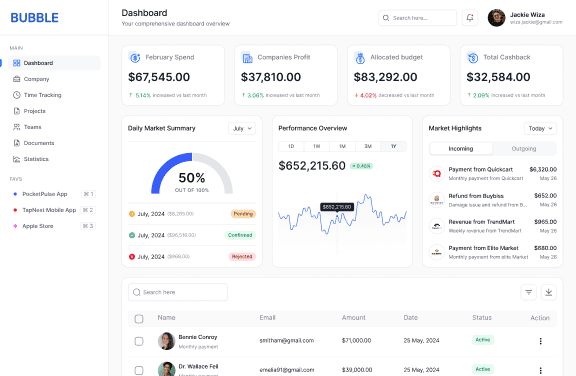The width and height of the screenshot is (576, 376).
Task: Open Company in the sidebar menu
Action: (54, 79)
